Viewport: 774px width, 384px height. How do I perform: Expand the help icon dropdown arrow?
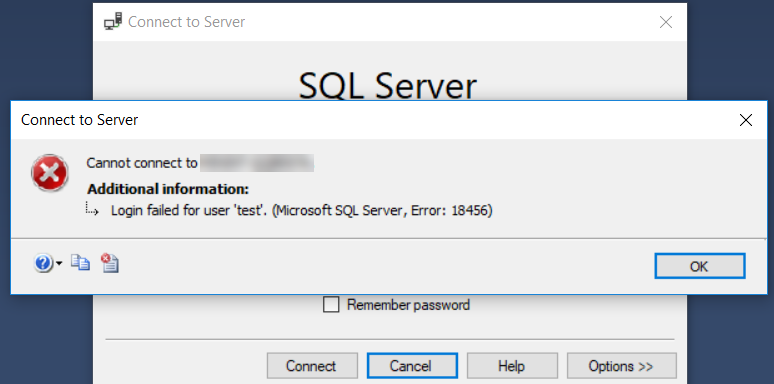coord(59,264)
